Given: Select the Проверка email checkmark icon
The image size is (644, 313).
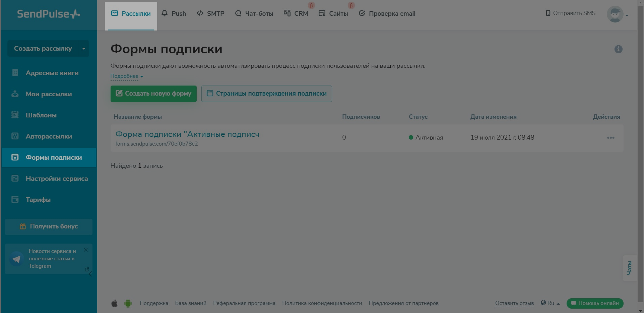Looking at the screenshot, I should tap(362, 13).
